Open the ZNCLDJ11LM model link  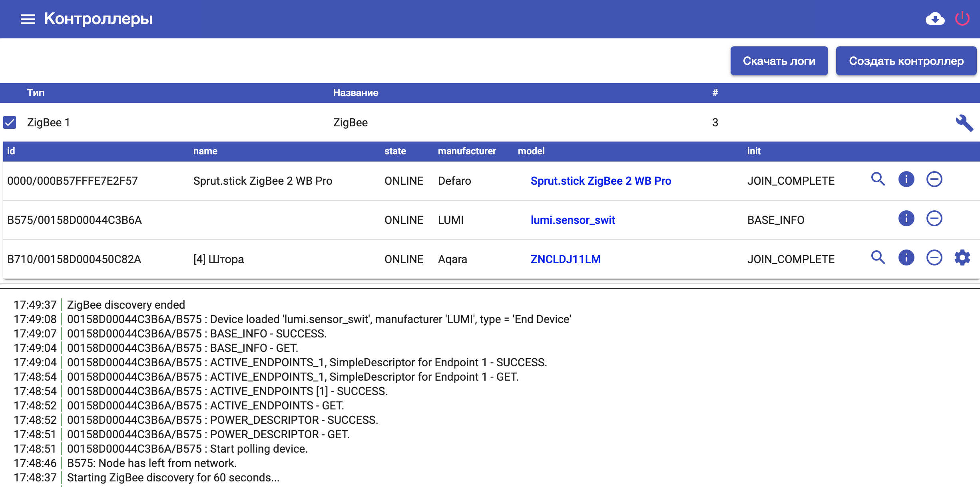[565, 259]
